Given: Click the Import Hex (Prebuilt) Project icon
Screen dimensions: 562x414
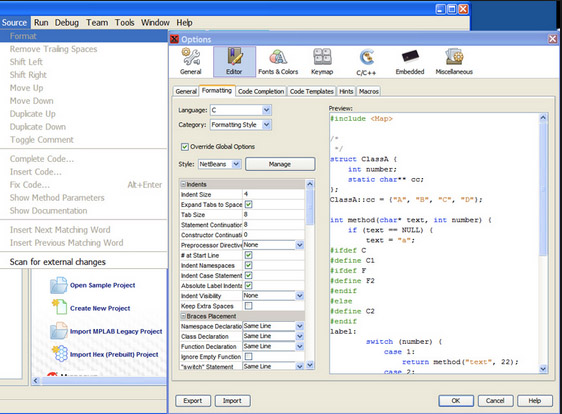Looking at the screenshot, I should [59, 354].
